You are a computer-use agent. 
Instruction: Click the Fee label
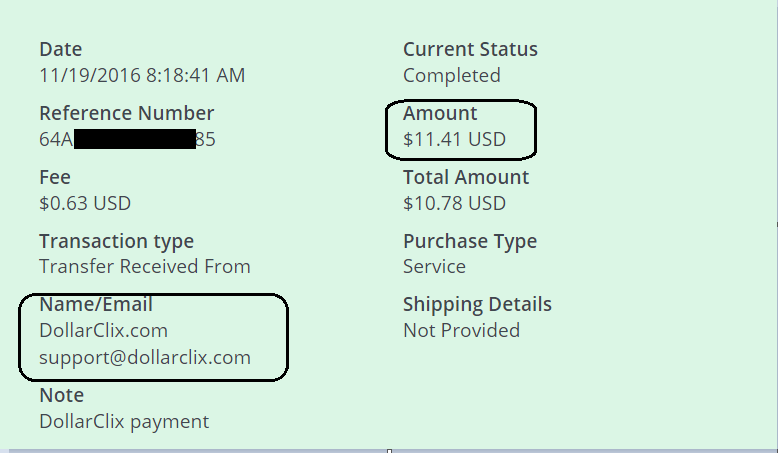point(55,177)
